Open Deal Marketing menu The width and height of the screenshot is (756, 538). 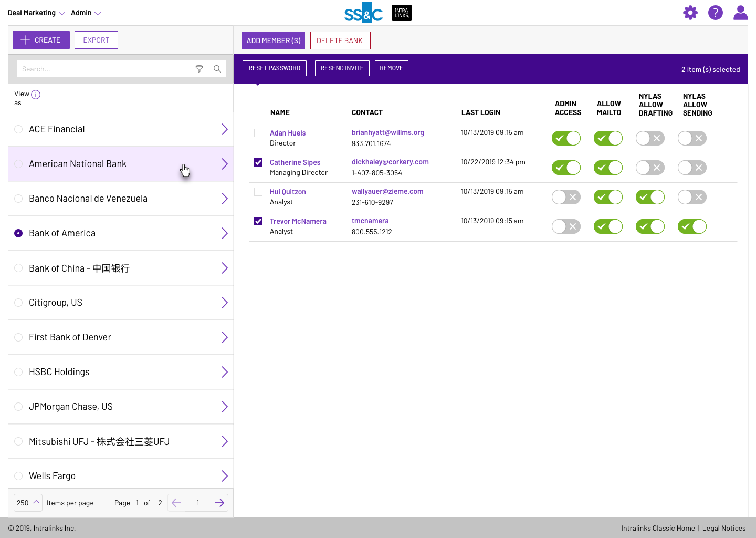point(36,13)
